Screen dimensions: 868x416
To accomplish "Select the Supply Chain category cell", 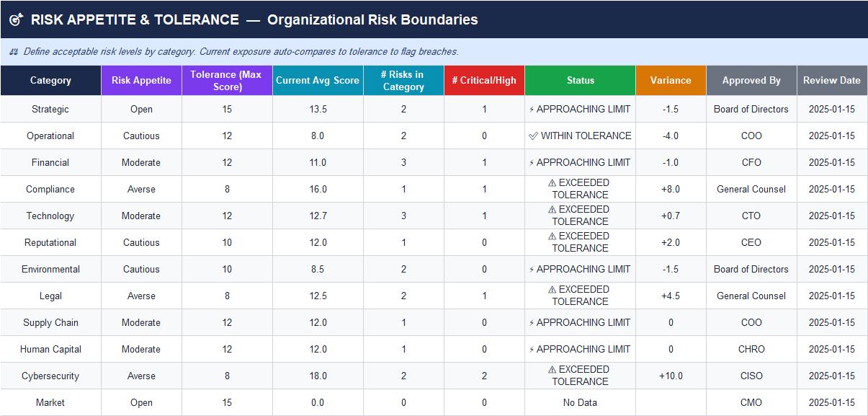I will pyautogui.click(x=50, y=322).
